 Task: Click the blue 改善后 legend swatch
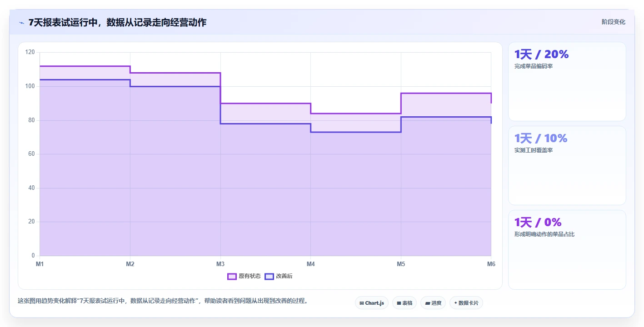pyautogui.click(x=269, y=276)
